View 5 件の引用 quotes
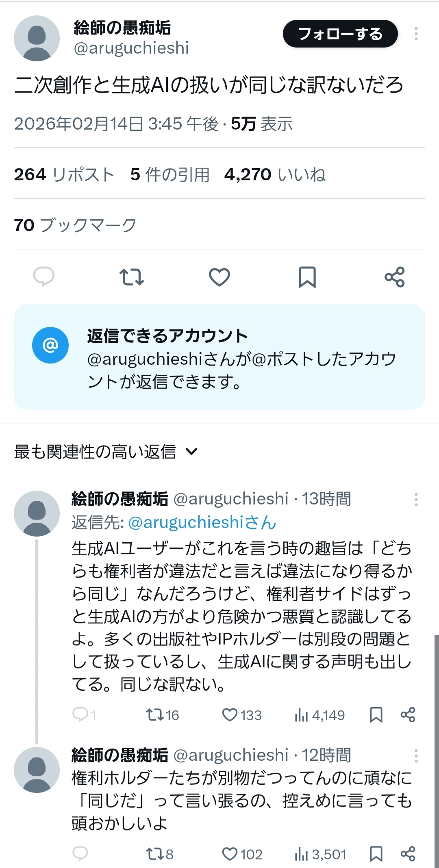The height and width of the screenshot is (868, 439). click(170, 175)
